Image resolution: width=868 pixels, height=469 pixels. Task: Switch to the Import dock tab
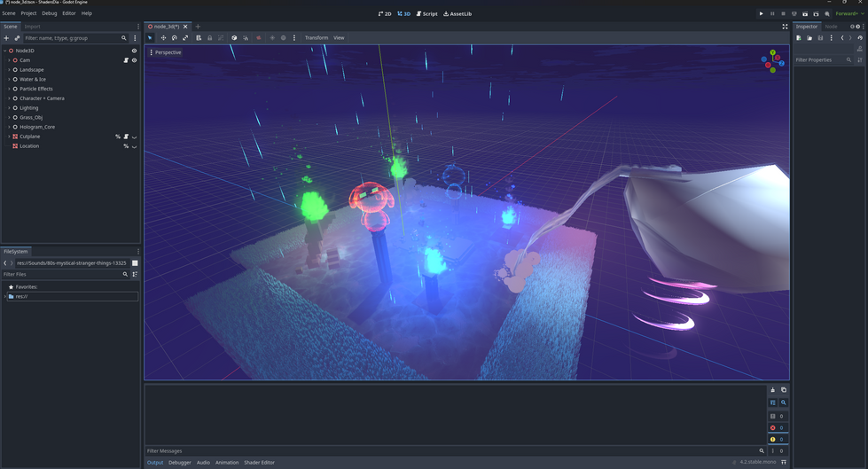(32, 27)
